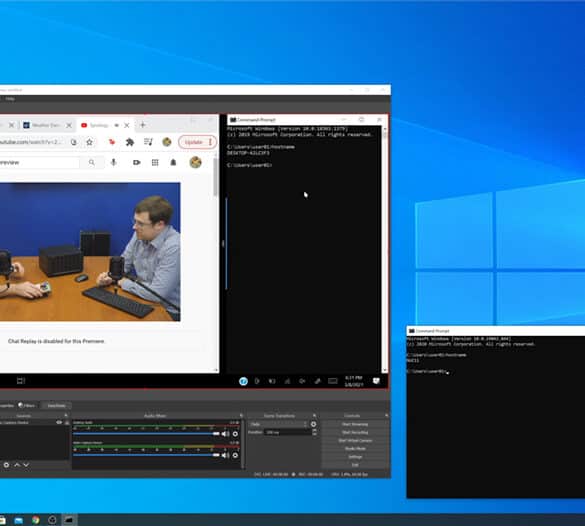Move the selected source up
585x526 pixels.
pyautogui.click(x=17, y=465)
